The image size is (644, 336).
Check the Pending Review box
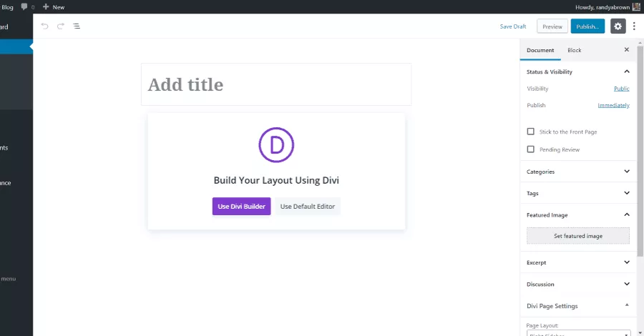tap(531, 149)
